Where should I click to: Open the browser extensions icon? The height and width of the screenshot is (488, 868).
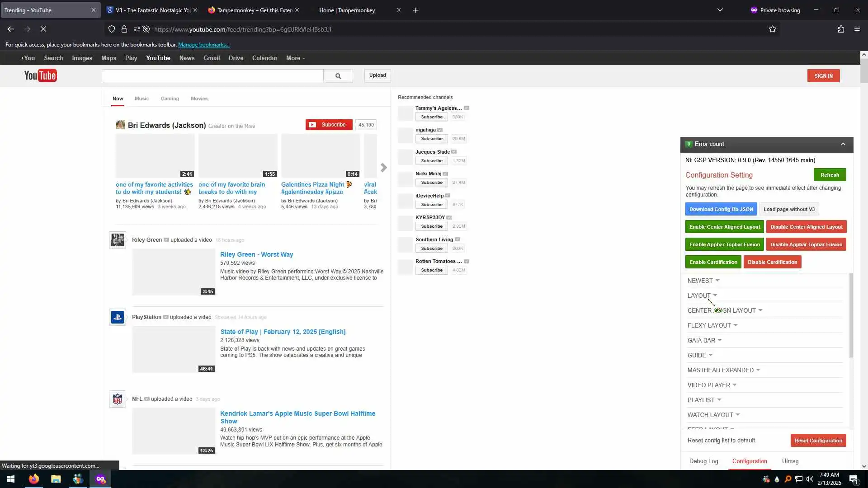(840, 29)
